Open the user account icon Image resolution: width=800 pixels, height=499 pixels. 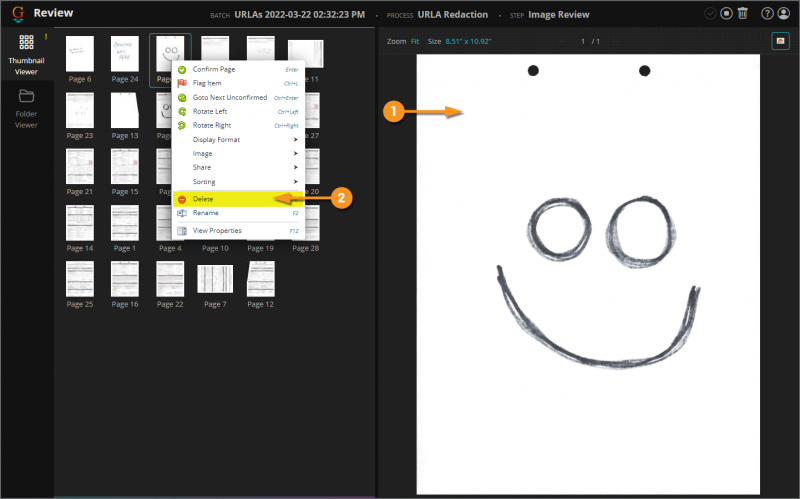click(x=784, y=14)
